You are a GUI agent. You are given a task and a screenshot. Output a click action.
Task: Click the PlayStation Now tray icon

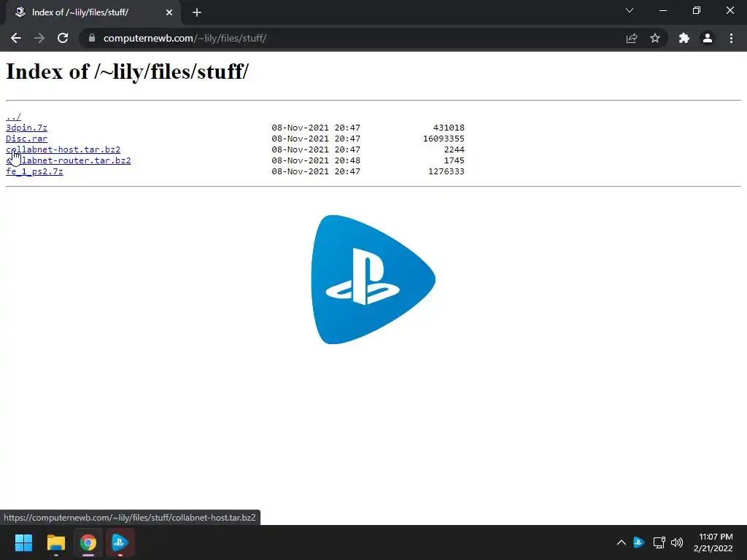pos(639,542)
